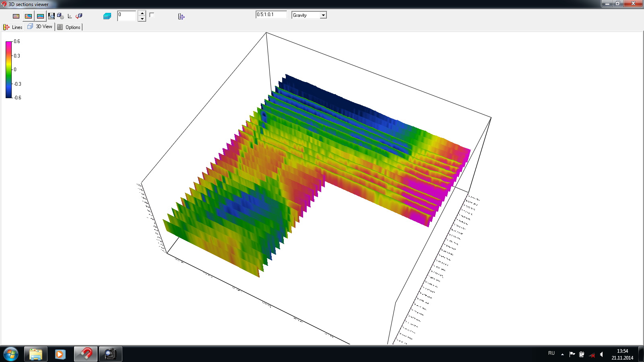This screenshot has height=362, width=644.
Task: Click the coordinate axes icon
Action: point(70,16)
